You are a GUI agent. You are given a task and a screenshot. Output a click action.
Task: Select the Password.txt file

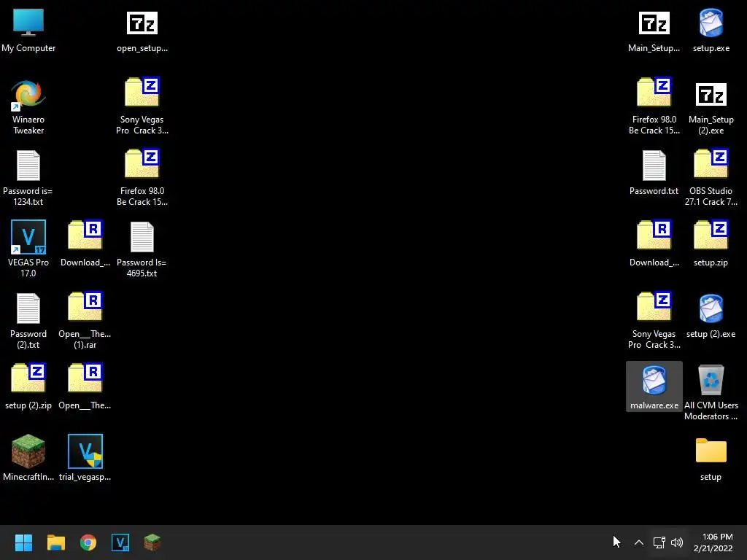tap(654, 174)
